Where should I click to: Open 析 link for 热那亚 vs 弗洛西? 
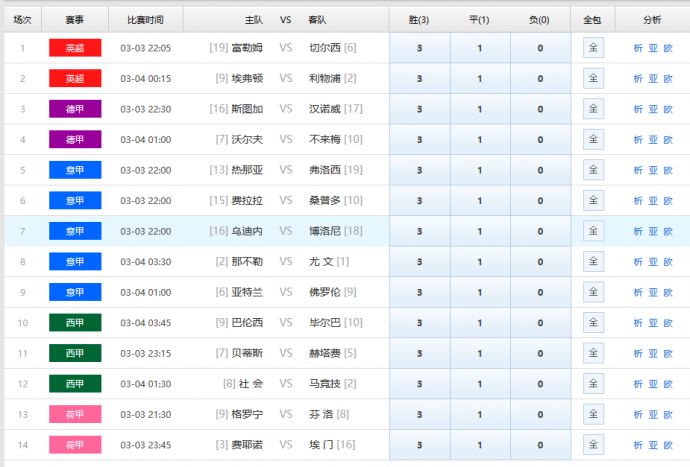click(x=638, y=170)
